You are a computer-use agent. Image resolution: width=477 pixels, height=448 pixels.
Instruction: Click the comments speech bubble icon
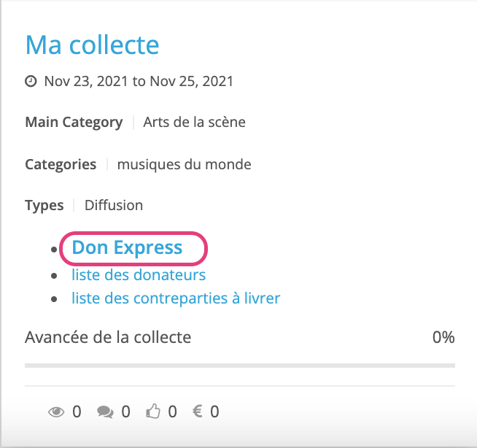105,412
